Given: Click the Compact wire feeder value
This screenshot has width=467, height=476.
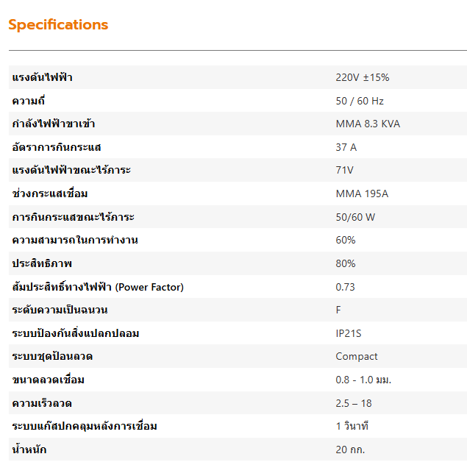Looking at the screenshot, I should point(357,356).
